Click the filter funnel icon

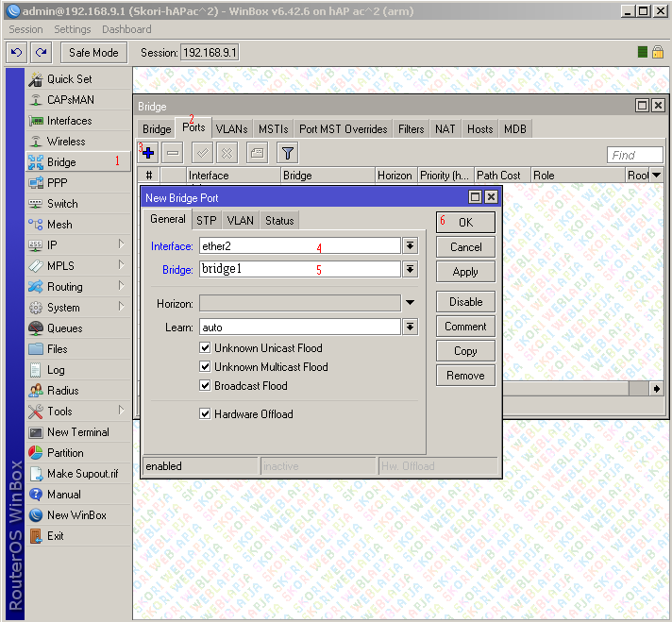287,152
